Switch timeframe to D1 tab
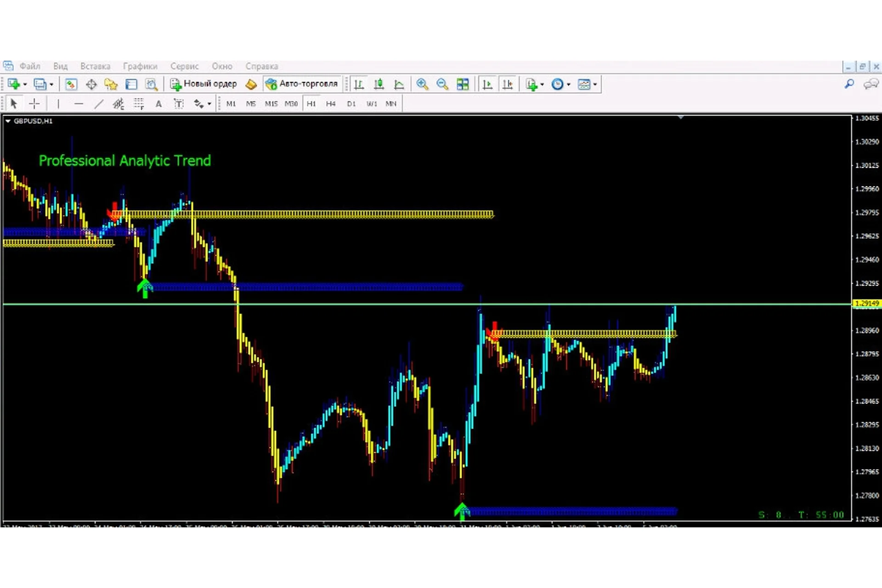 point(351,104)
